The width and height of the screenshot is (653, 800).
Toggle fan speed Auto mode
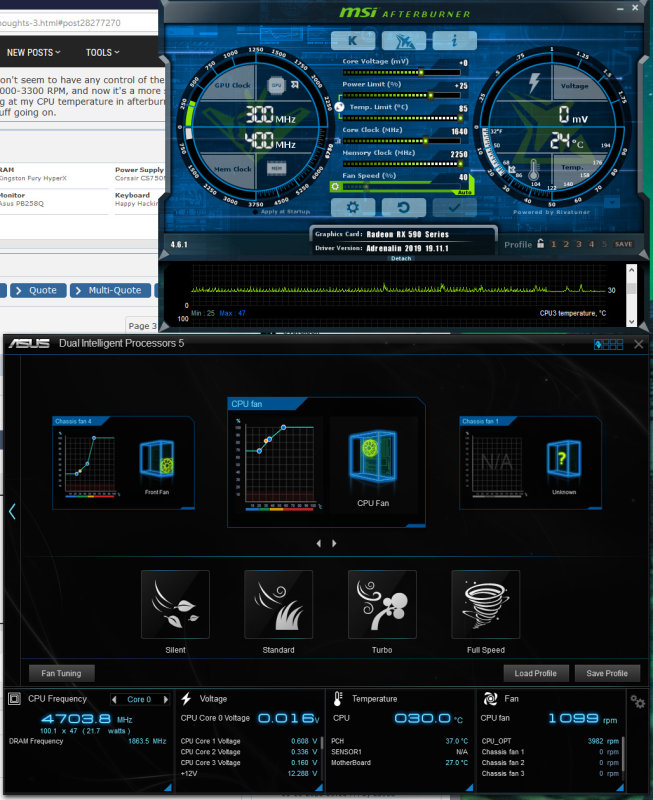[x=465, y=192]
